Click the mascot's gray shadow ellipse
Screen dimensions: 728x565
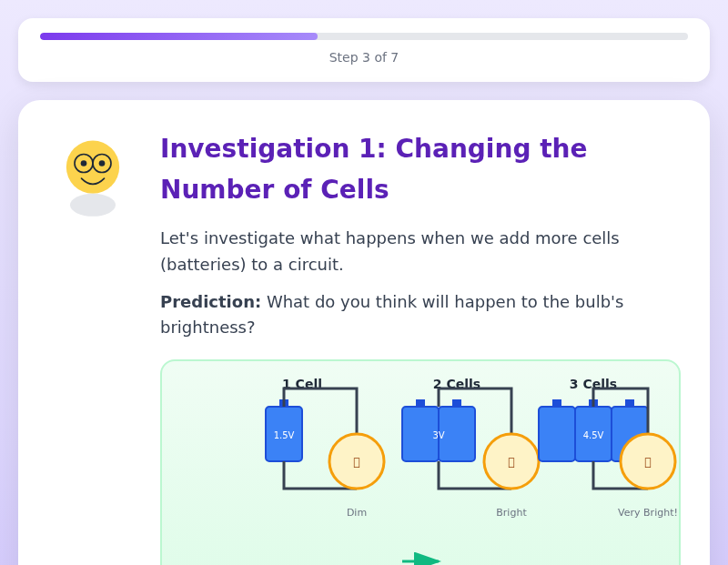[x=93, y=206]
